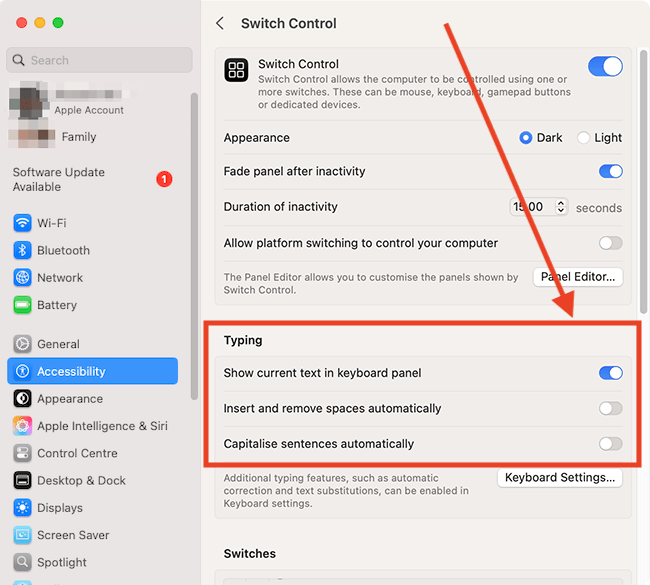Disable Fade panel after inactivity

point(610,172)
